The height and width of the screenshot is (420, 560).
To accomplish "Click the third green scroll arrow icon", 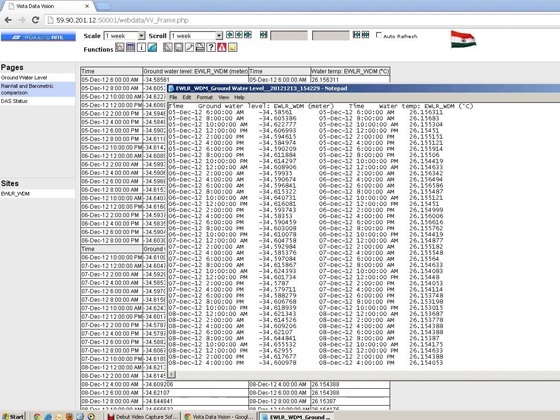I will pos(248,35).
